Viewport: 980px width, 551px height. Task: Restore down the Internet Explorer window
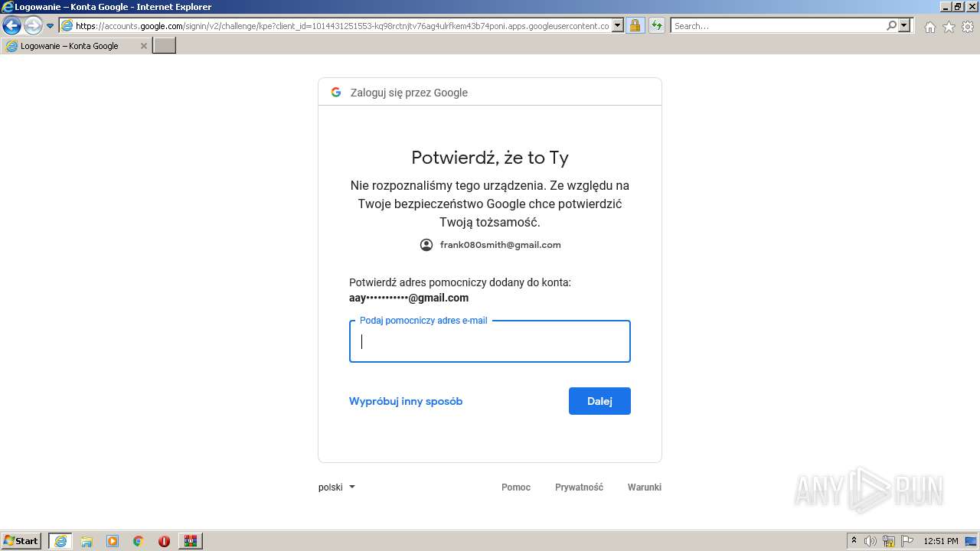(x=957, y=6)
